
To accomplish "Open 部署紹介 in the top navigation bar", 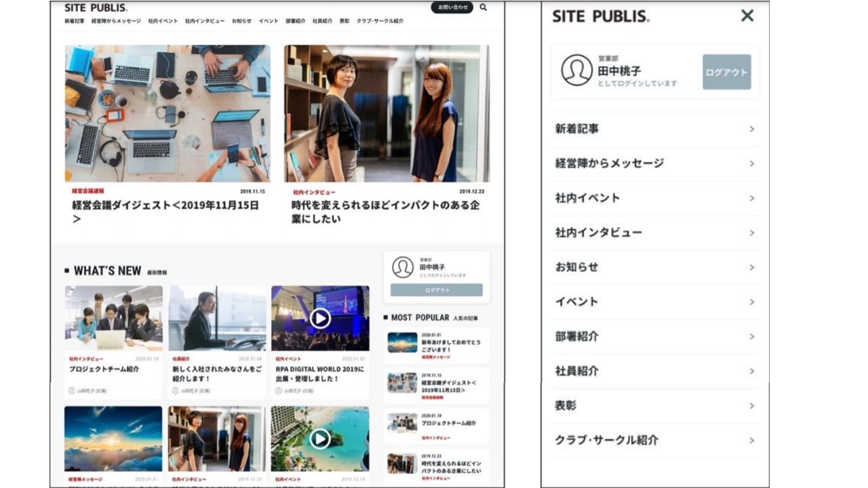I will (x=295, y=21).
